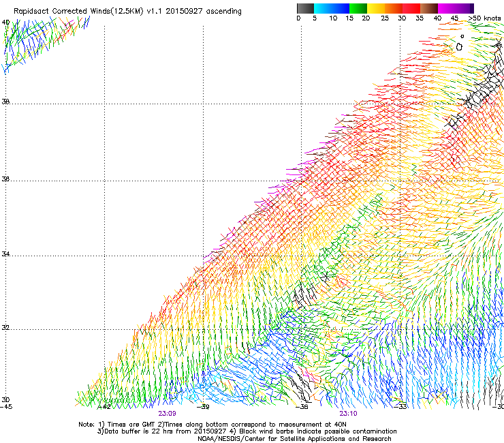Click the larger island outline near the top right

coord(459,47)
